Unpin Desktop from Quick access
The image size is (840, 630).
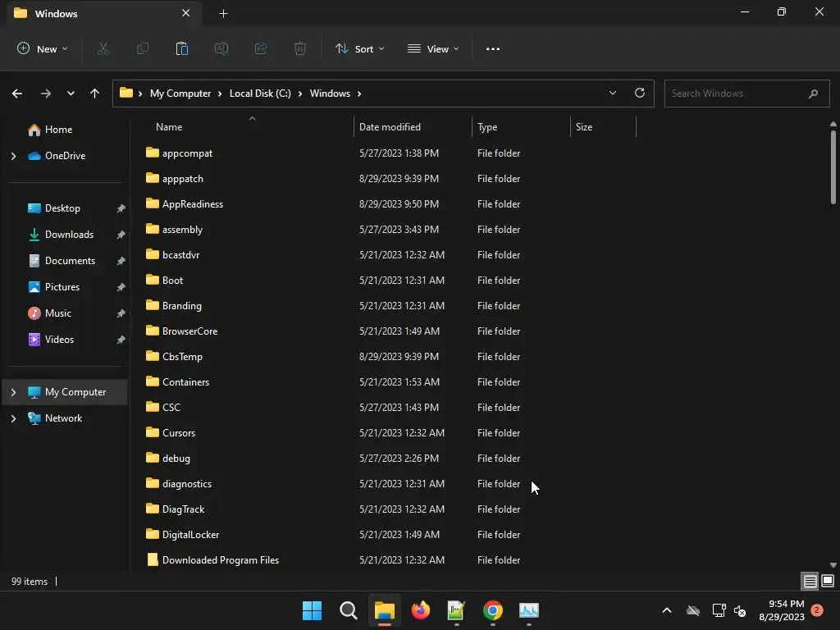[x=121, y=208]
